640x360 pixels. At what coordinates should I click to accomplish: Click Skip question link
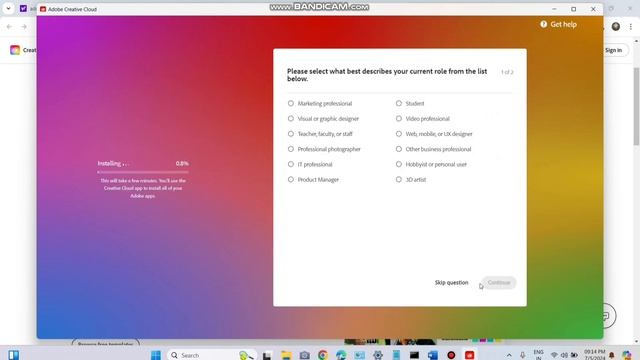coord(451,282)
